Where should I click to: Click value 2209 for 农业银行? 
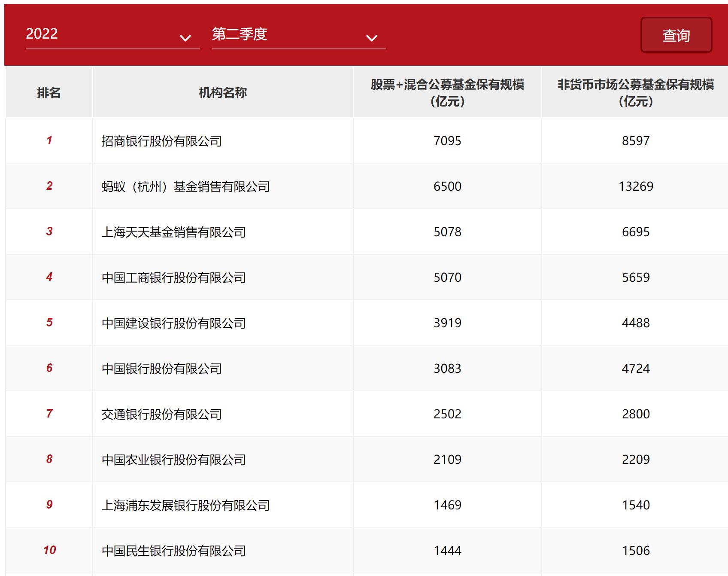[x=636, y=460]
